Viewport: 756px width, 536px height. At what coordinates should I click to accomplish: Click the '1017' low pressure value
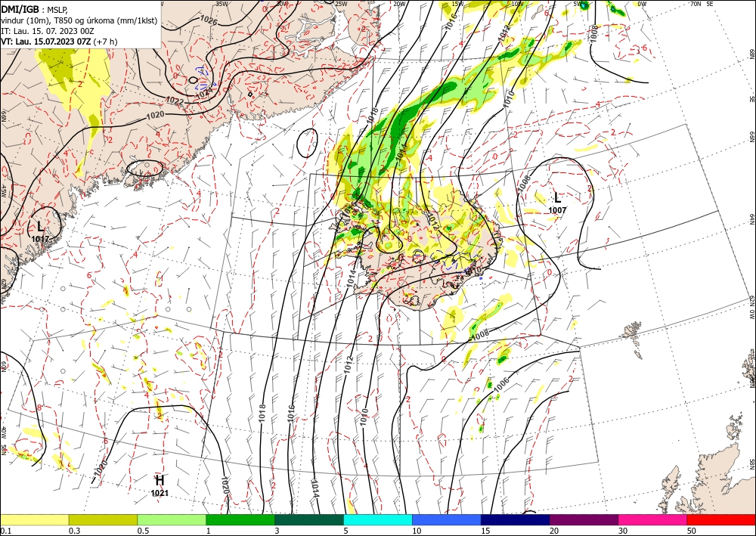click(x=40, y=239)
